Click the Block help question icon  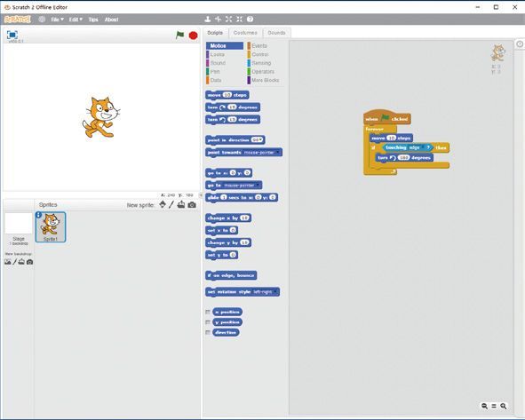pos(250,19)
